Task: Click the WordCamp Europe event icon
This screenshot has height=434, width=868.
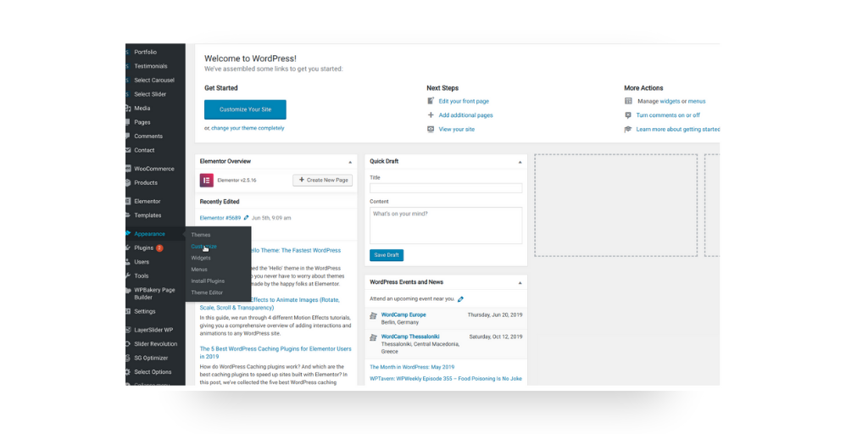Action: point(374,315)
